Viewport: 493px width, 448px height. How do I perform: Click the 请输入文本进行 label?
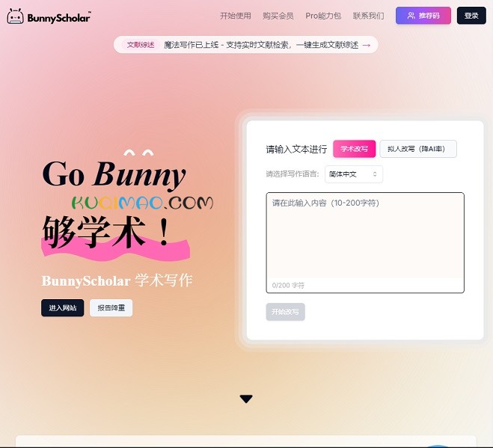click(296, 149)
